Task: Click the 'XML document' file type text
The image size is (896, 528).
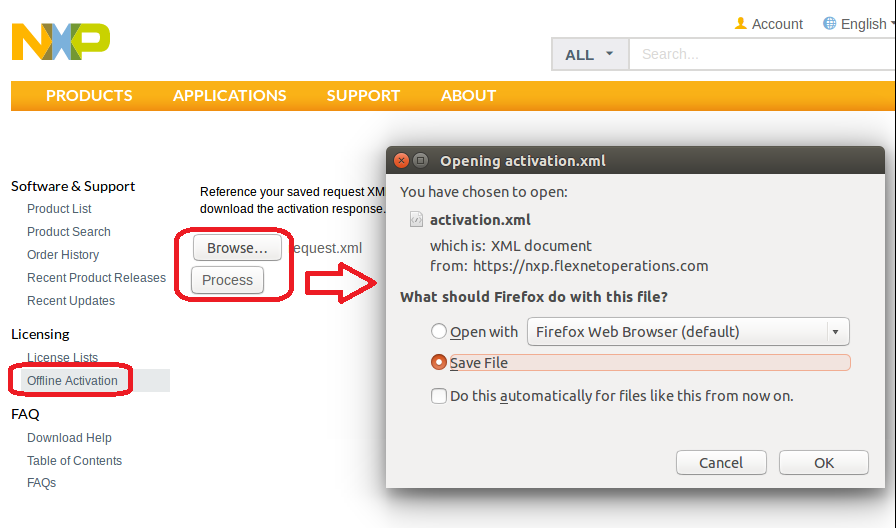Action: click(541, 246)
